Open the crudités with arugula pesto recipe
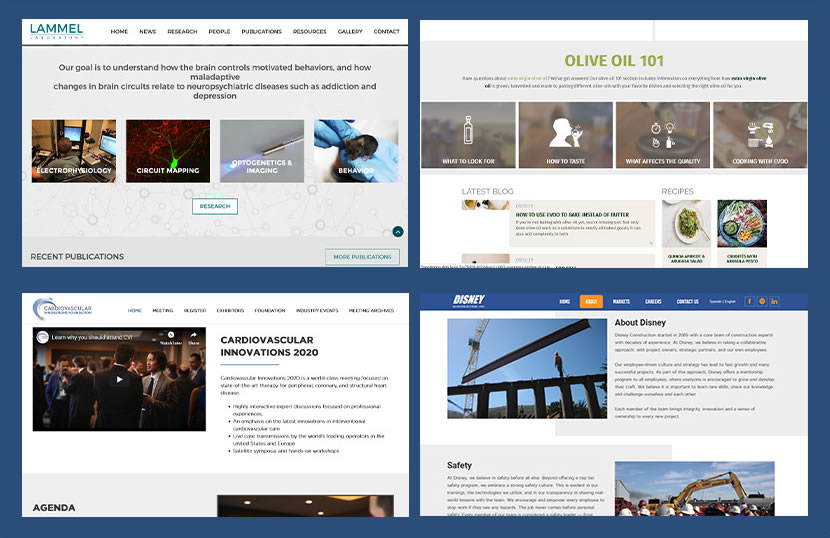This screenshot has height=538, width=830. coord(742,224)
